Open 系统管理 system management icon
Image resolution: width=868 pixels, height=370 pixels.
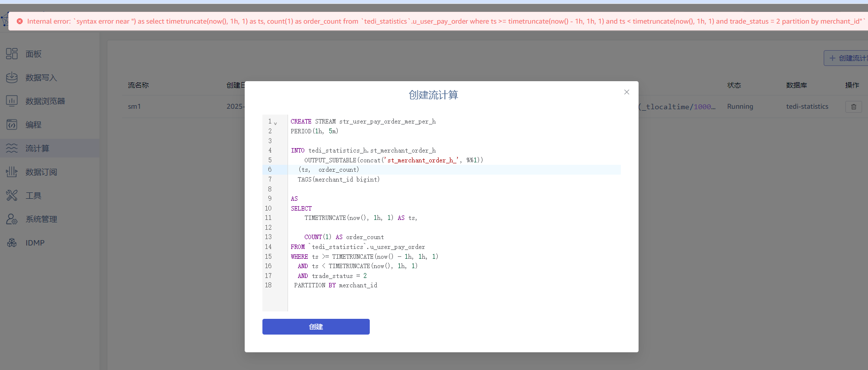click(x=12, y=219)
